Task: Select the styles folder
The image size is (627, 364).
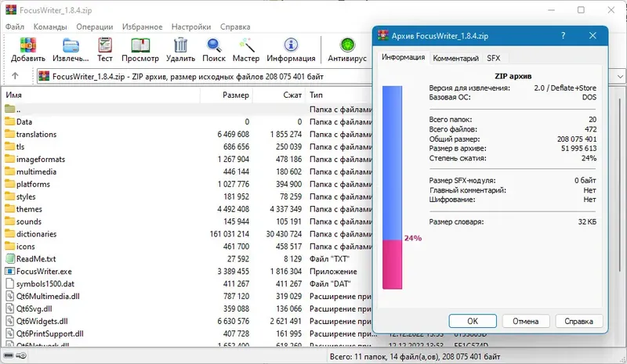Action: click(187, 196)
